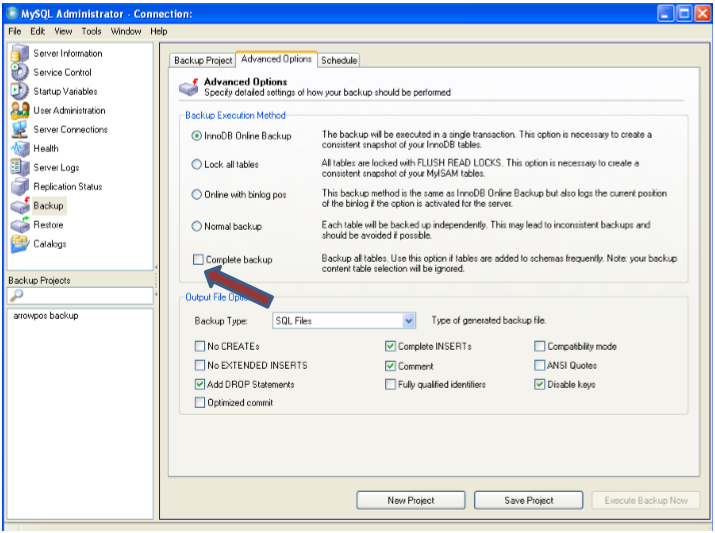Click the MySQL Administrator title bar icon
Viewport: 715px width, 533px height.
tap(12, 14)
